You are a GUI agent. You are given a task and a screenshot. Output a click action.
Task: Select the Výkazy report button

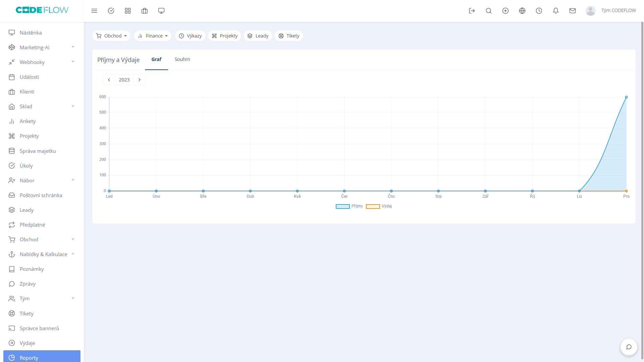coord(190,36)
